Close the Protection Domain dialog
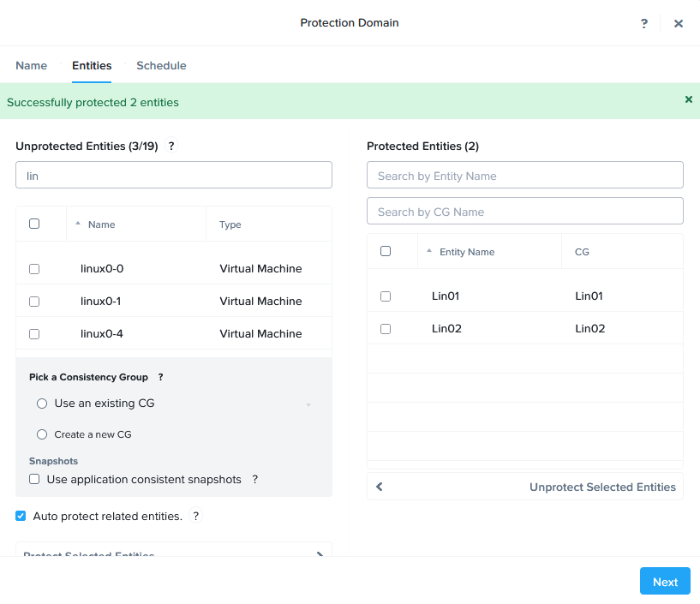 [x=679, y=24]
